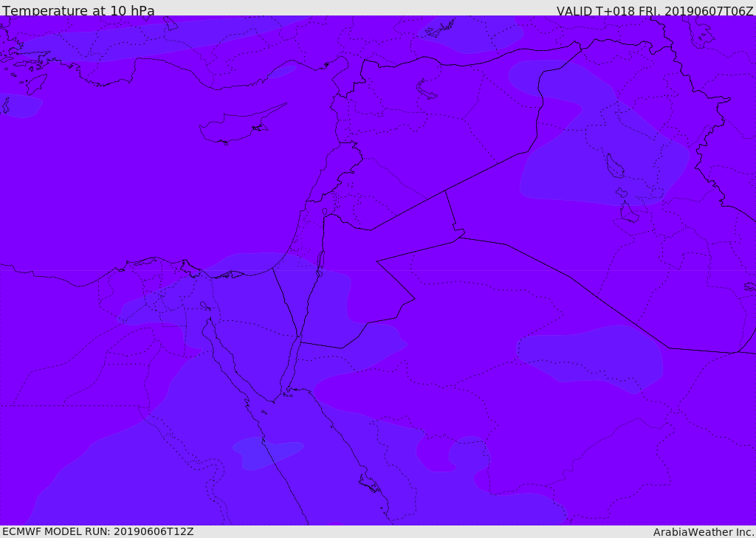Click the 'Temperature at 10 hPa' title
The width and height of the screenshot is (756, 538).
(78, 10)
